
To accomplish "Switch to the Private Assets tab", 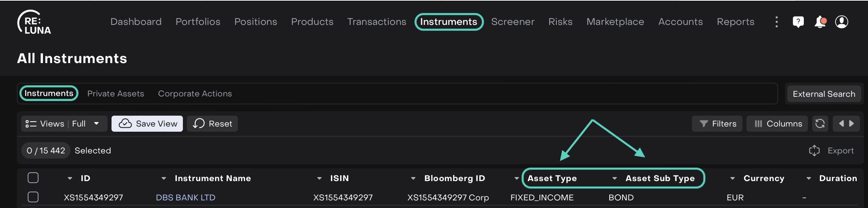I will pos(116,94).
